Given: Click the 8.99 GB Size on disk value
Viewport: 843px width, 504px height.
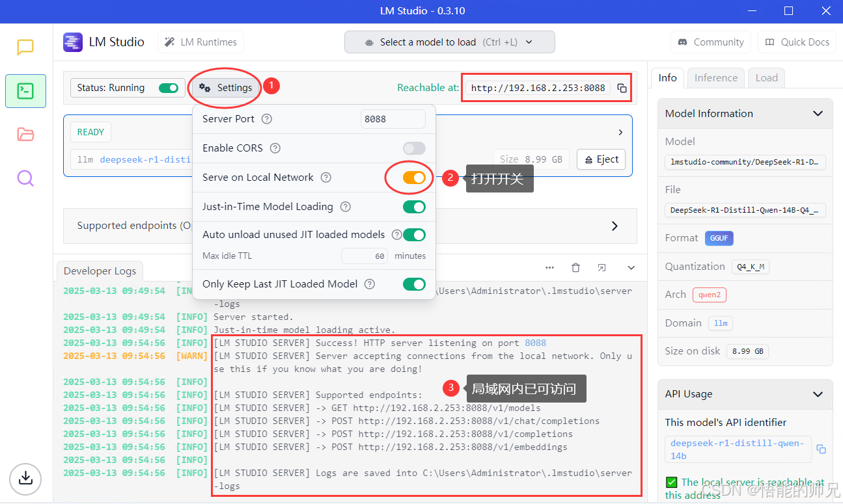Looking at the screenshot, I should [747, 351].
